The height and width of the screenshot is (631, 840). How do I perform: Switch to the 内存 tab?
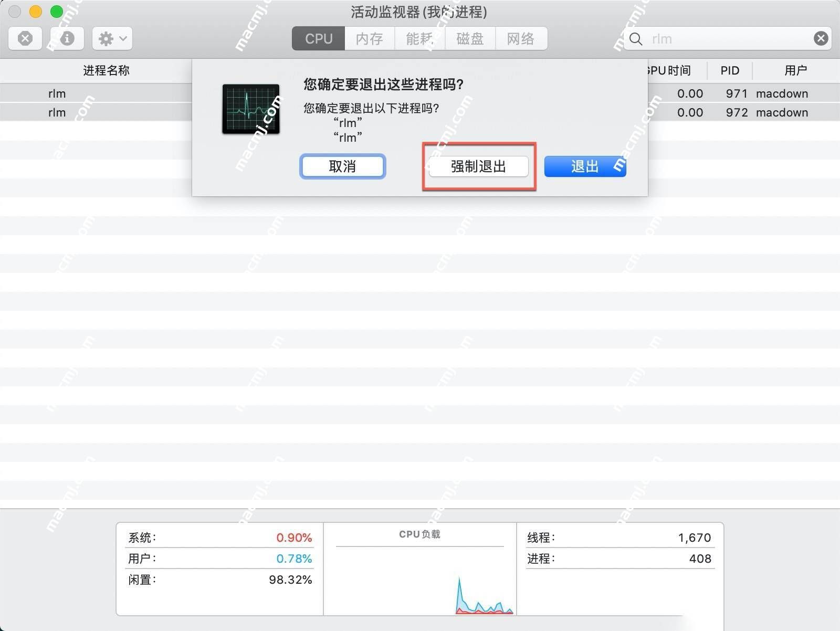370,38
